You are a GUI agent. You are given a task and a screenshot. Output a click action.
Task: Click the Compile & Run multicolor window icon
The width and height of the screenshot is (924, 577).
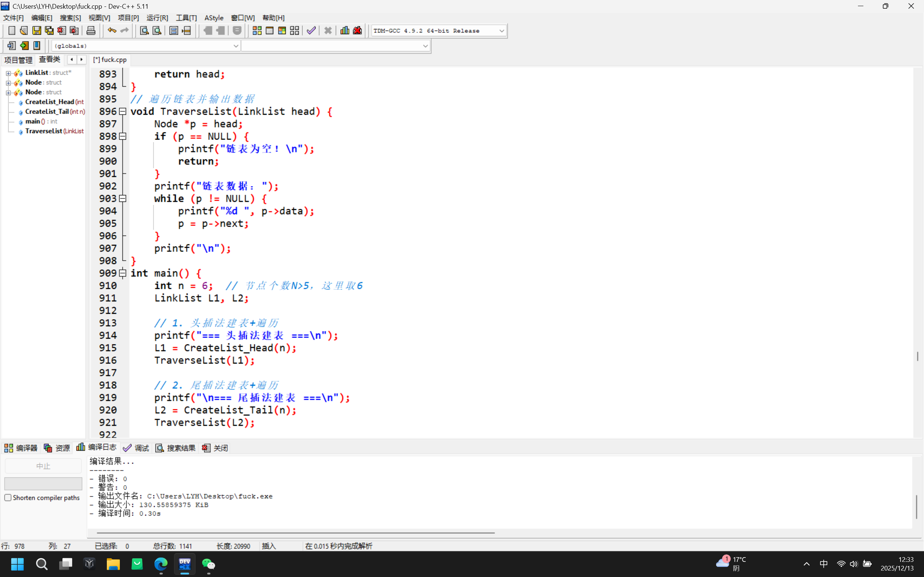point(282,31)
